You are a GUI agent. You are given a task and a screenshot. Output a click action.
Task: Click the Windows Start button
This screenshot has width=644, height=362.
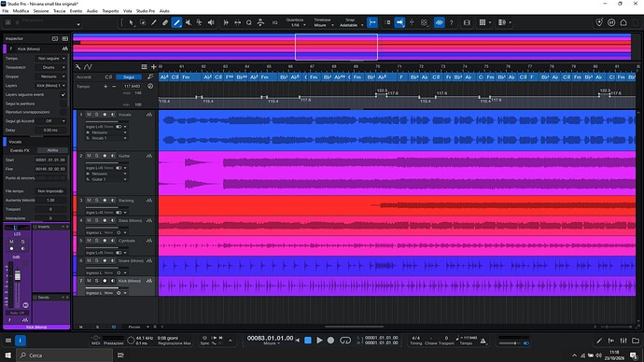(x=7, y=355)
